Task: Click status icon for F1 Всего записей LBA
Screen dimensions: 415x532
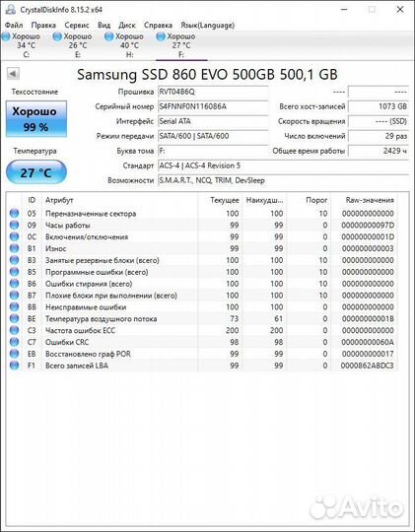Action: tap(14, 366)
